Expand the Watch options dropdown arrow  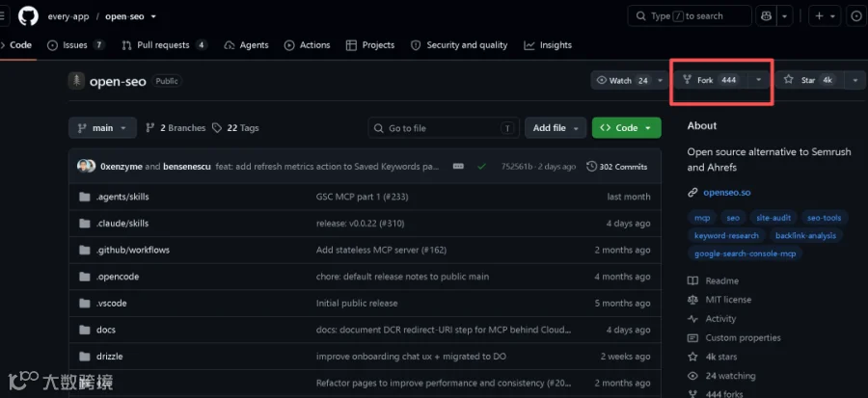tap(660, 80)
